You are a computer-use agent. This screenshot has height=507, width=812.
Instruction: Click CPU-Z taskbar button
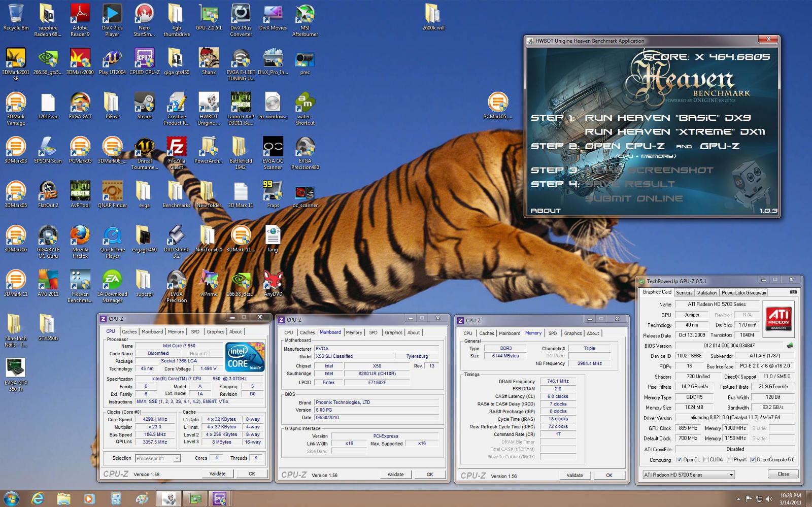[220, 499]
